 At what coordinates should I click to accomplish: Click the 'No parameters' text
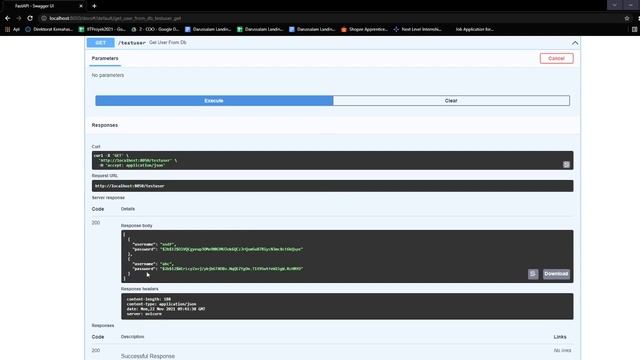coord(108,75)
